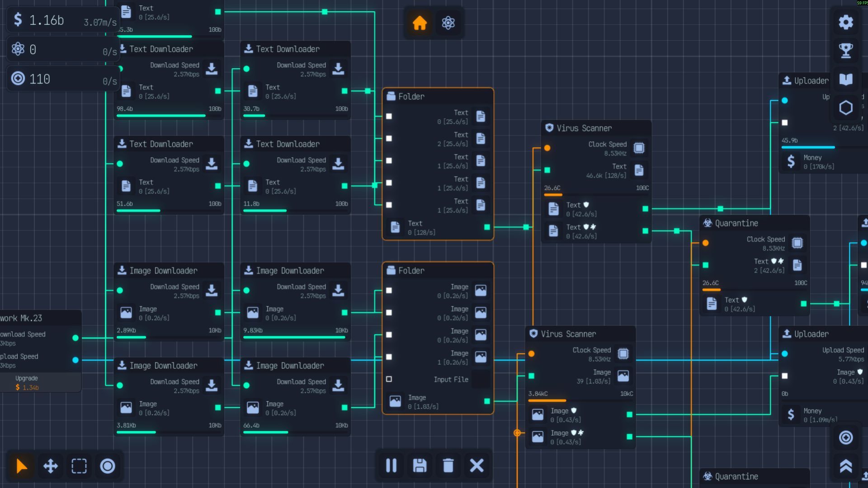This screenshot has height=488, width=868.
Task: Select the four-arrow move tool
Action: [x=50, y=466]
